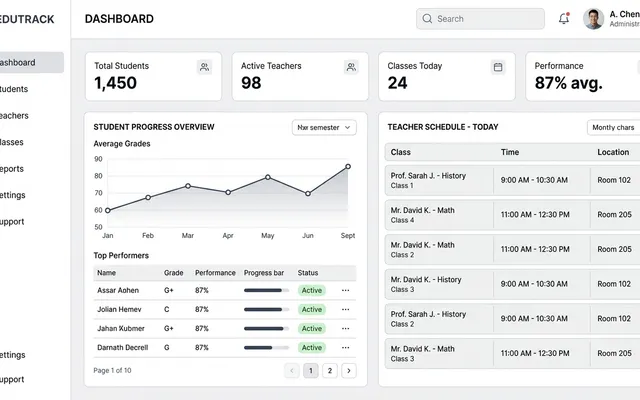Expand the semester dropdown
Image resolution: width=640 pixels, height=400 pixels.
pyautogui.click(x=324, y=127)
